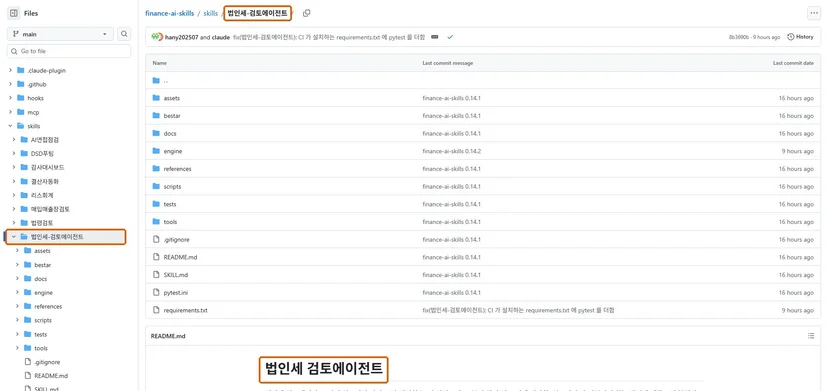Viewport: 828px width, 391px height.
Task: Click the folder icon of scripts in file list
Action: click(156, 187)
